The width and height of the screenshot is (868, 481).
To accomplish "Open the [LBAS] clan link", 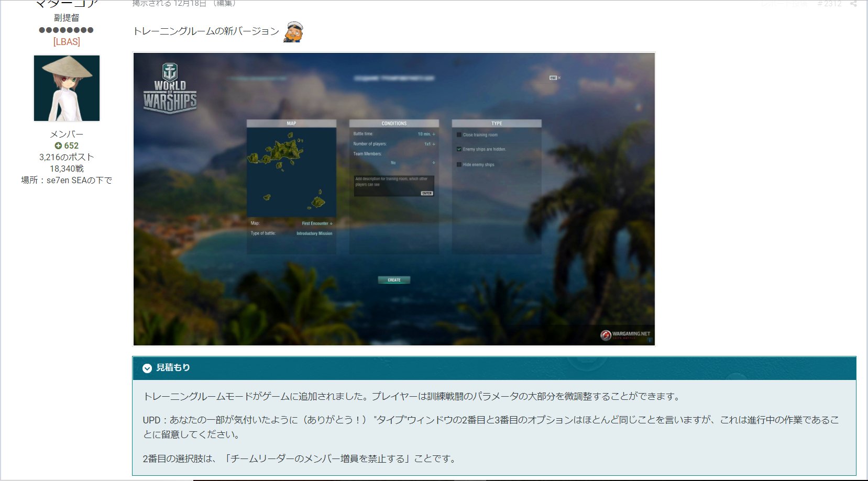I will (67, 42).
